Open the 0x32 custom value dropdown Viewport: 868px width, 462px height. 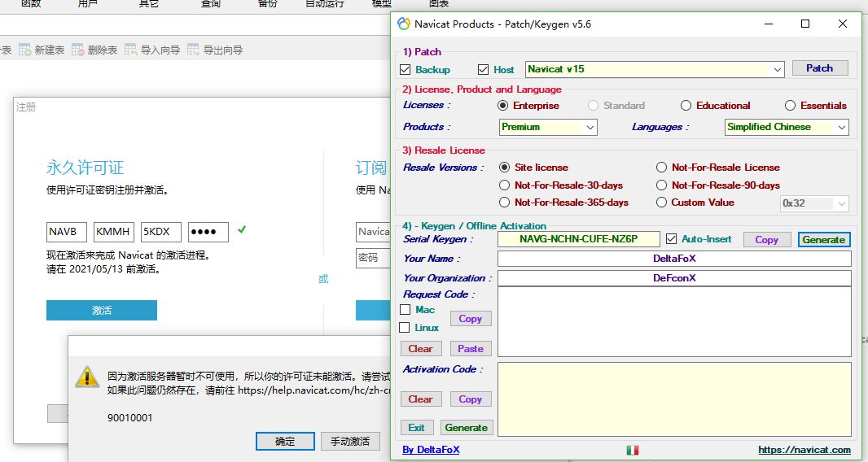coord(814,203)
